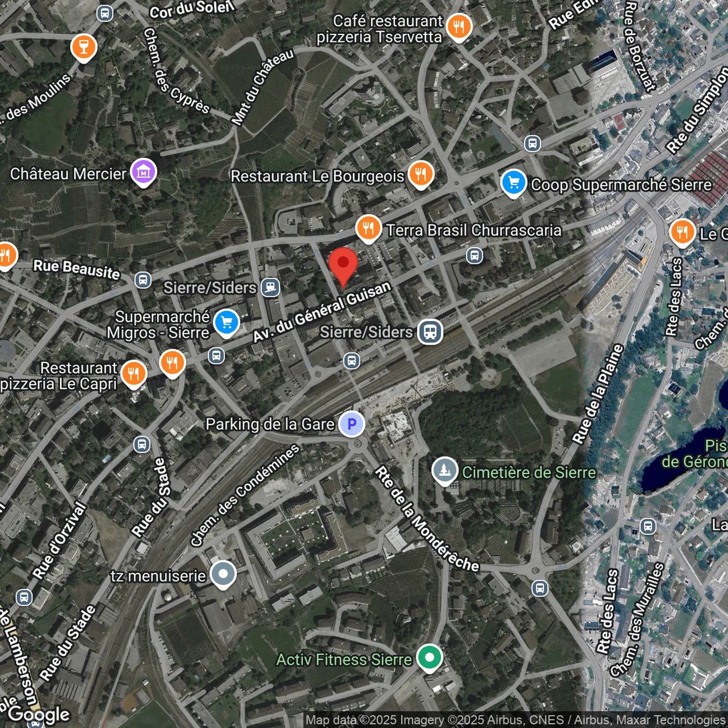Click Activ Fitness Sierre green marker
This screenshot has width=728, height=728.
tap(429, 658)
